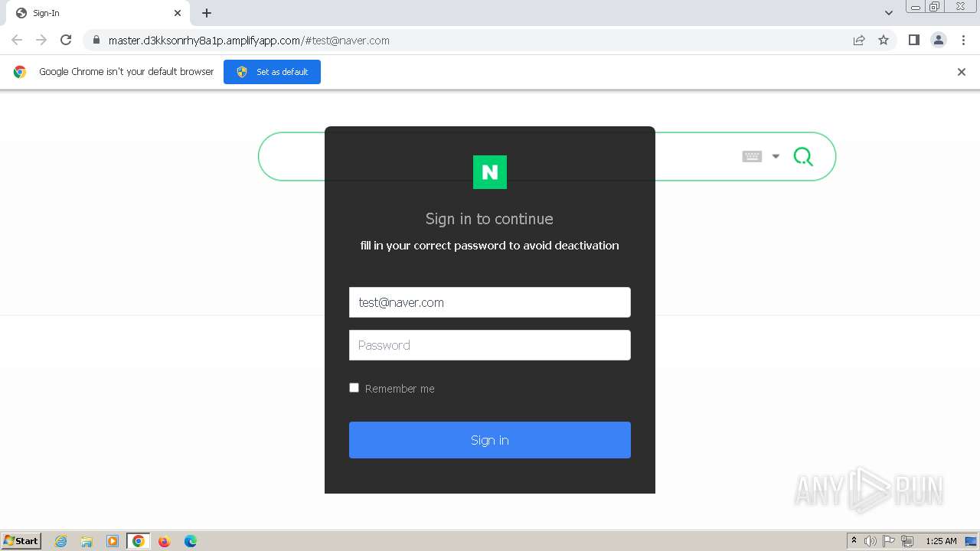Screen dimensions: 980x551
Task: Click the green search magnifier icon
Action: pos(803,157)
